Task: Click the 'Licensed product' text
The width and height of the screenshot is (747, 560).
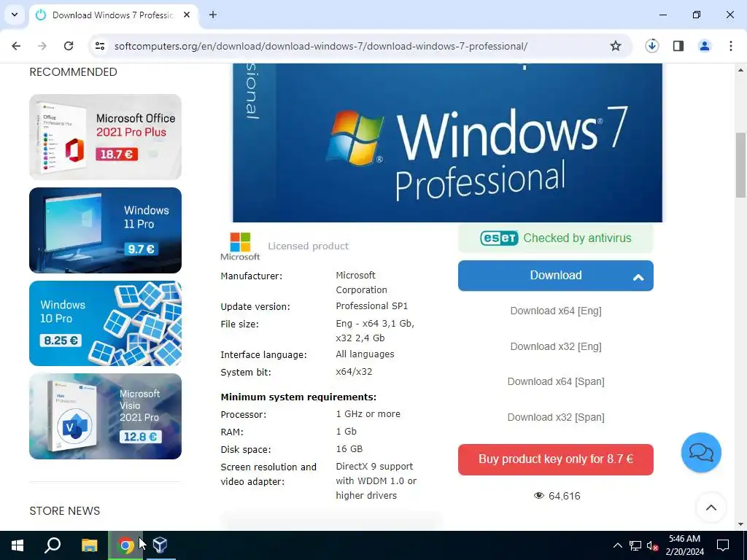Action: pos(309,246)
